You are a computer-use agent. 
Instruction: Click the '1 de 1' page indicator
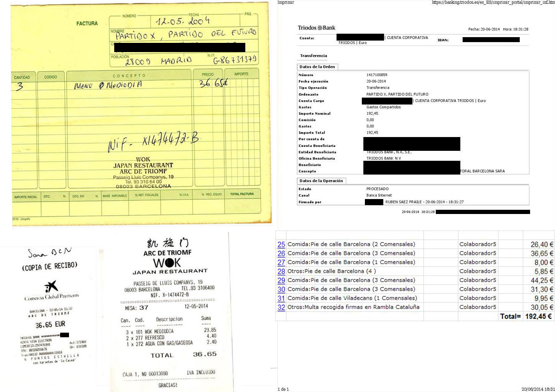283,389
